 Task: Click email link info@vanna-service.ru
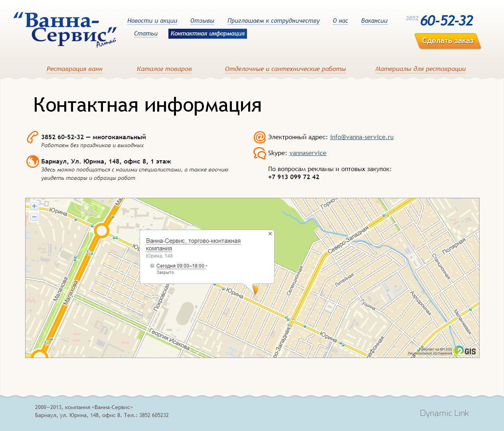[x=362, y=137]
